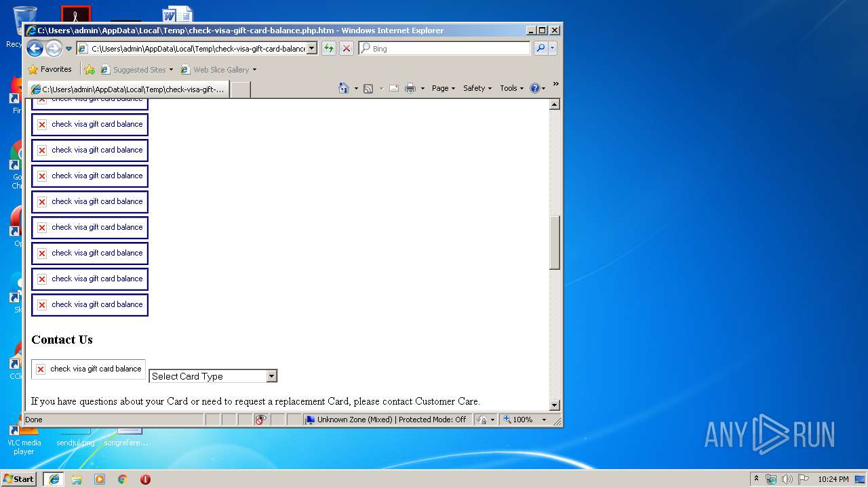This screenshot has width=868, height=488.
Task: Open the Page menu
Action: coord(443,88)
